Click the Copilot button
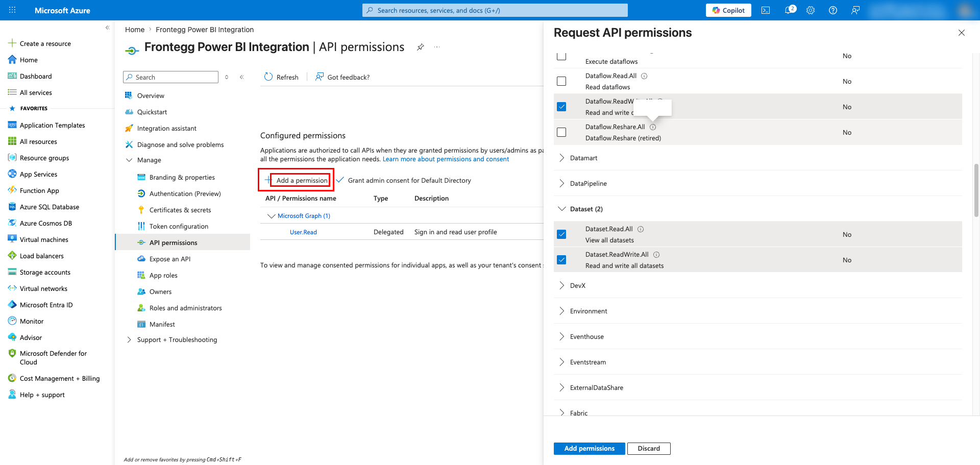980x465 pixels. [728, 10]
